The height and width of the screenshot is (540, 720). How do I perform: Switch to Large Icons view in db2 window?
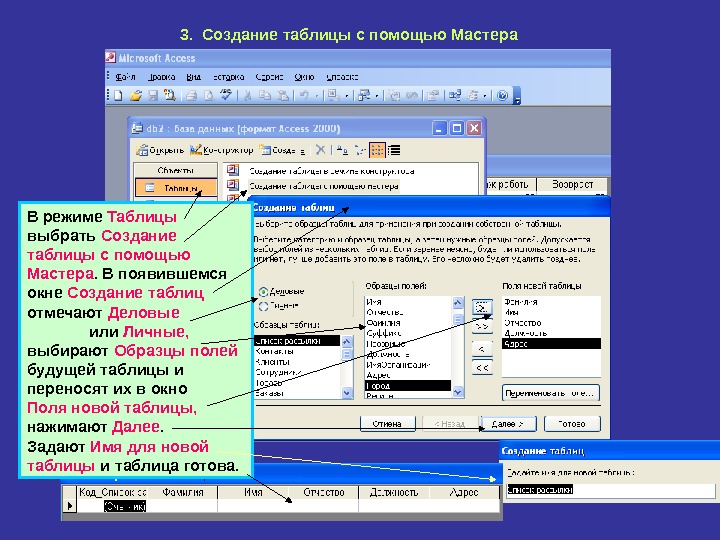point(342,150)
